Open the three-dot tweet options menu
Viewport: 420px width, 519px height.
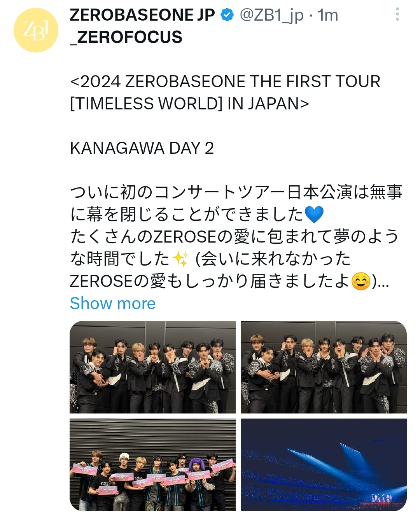pyautogui.click(x=397, y=14)
